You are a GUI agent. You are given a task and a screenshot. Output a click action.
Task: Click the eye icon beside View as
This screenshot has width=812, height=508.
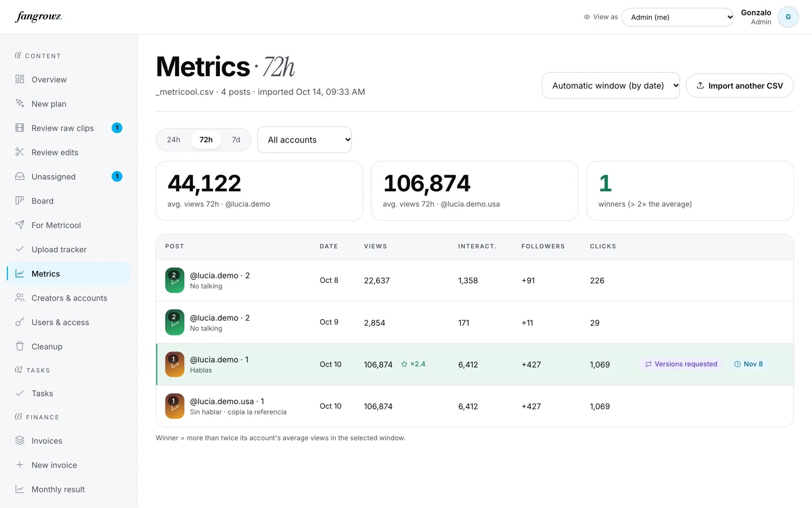[x=587, y=17]
